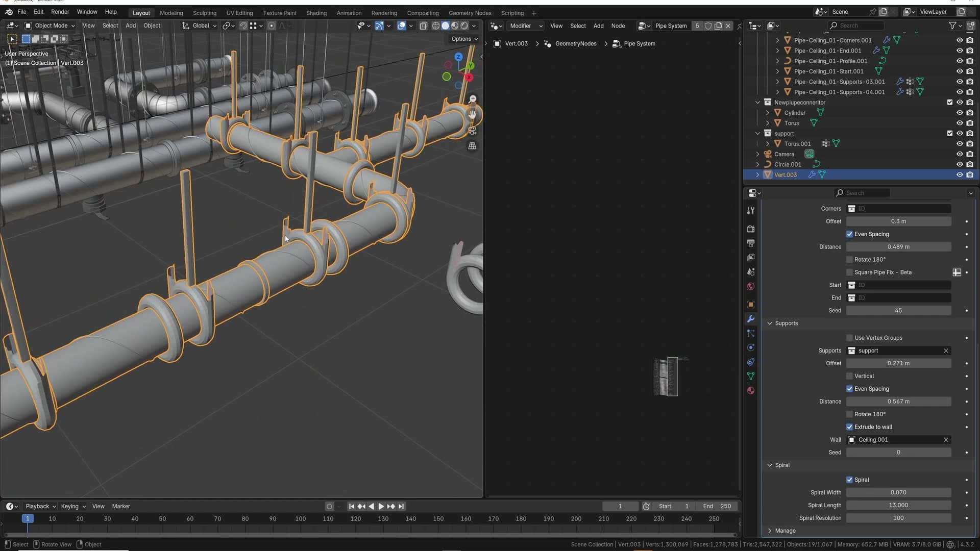Click the Blender logo menu icon
Viewport: 980px width, 551px height.
pos(9,12)
